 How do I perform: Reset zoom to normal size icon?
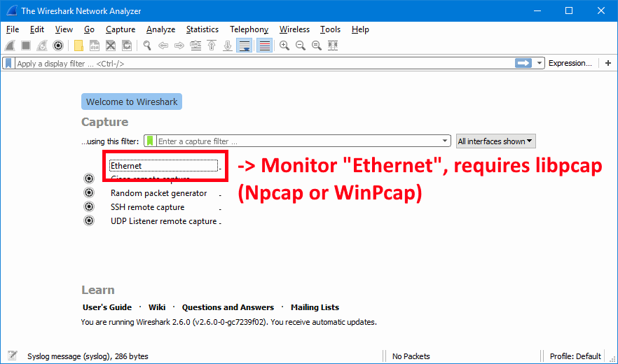(x=317, y=45)
